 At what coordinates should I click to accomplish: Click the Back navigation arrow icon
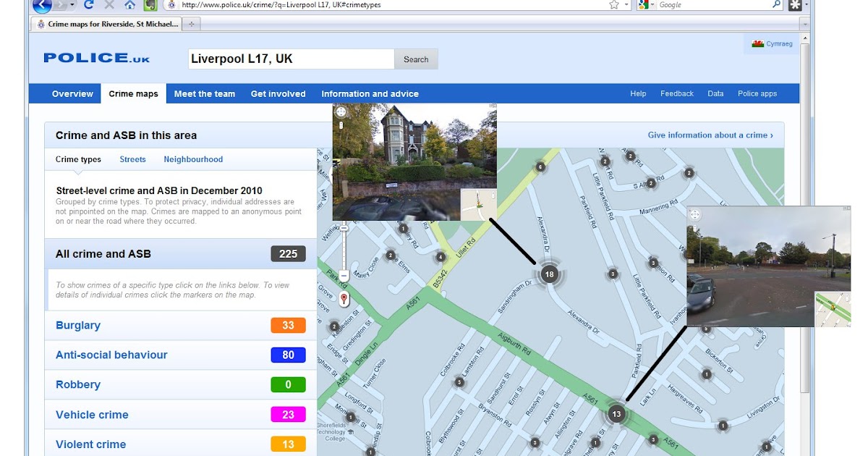(42, 5)
